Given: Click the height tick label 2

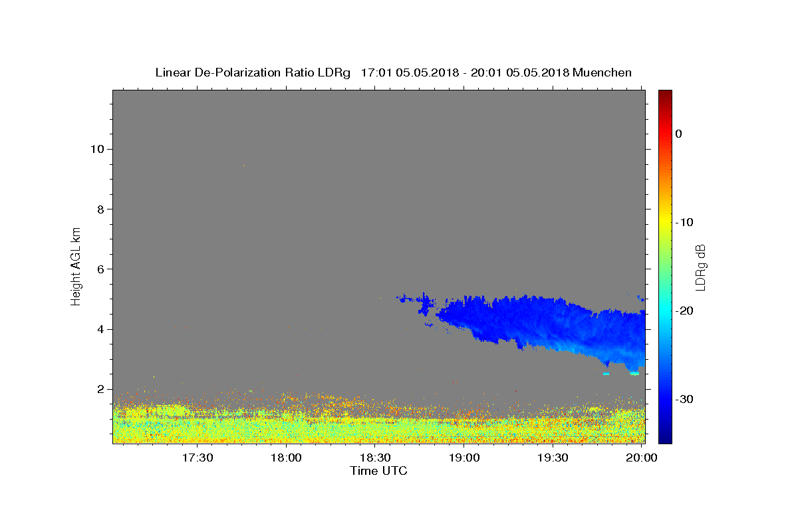Looking at the screenshot, I should click(x=100, y=390).
